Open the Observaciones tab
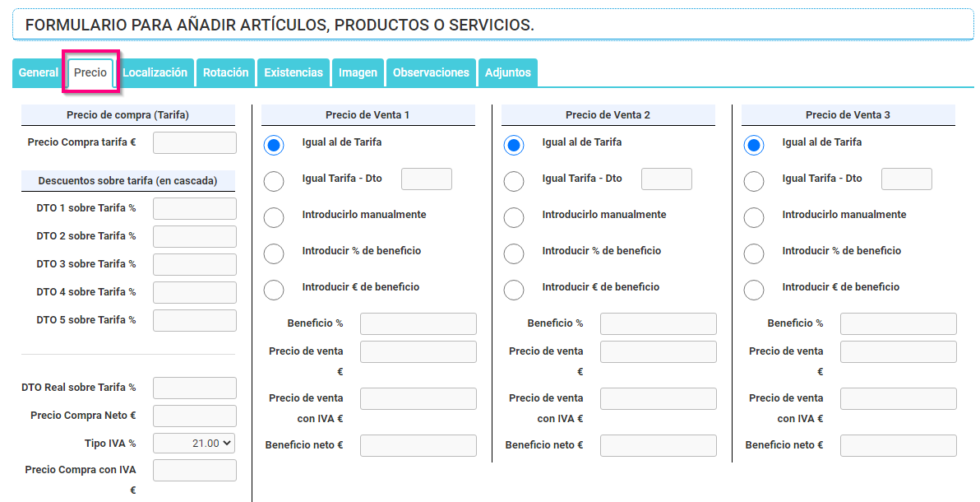The image size is (980, 502). (432, 72)
